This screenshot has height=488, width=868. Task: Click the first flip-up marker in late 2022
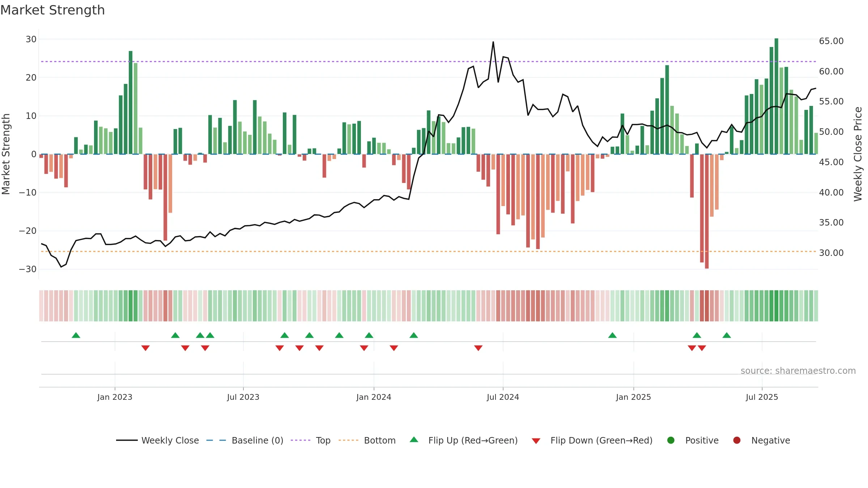(x=76, y=335)
